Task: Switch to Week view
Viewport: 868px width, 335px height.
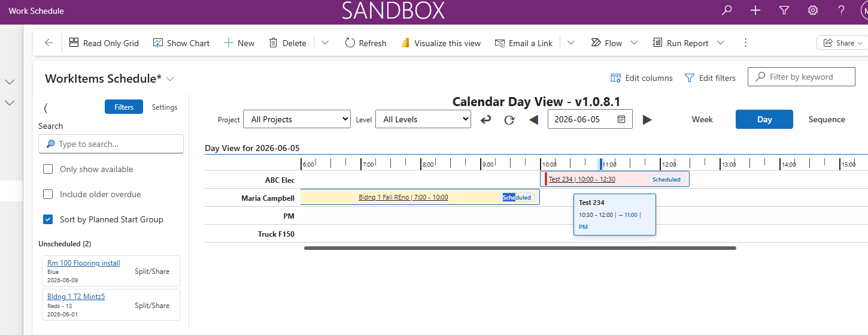Action: [x=702, y=119]
